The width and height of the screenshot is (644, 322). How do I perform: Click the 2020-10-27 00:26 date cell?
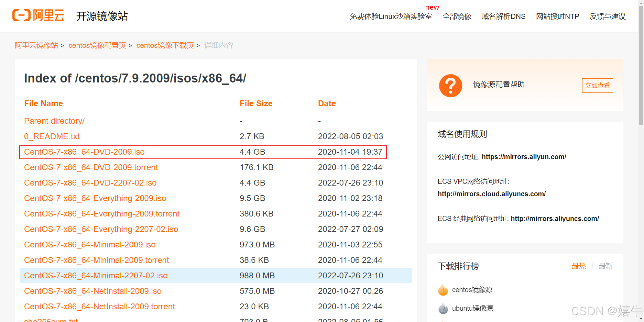click(x=350, y=291)
